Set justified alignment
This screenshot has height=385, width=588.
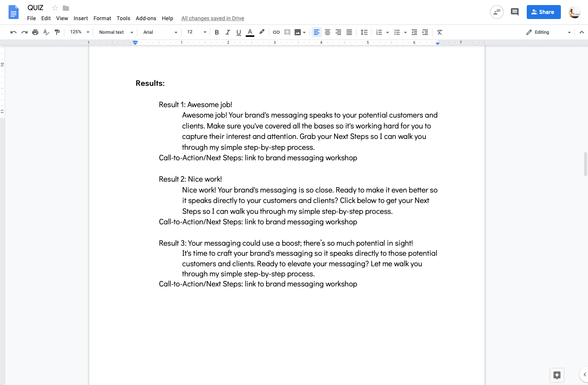(x=349, y=32)
